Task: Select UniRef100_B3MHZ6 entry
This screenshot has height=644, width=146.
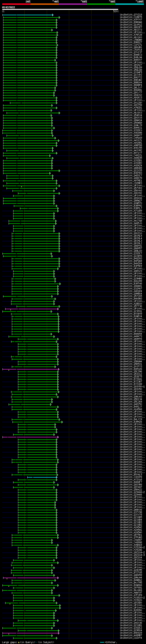Action: coord(131,422)
